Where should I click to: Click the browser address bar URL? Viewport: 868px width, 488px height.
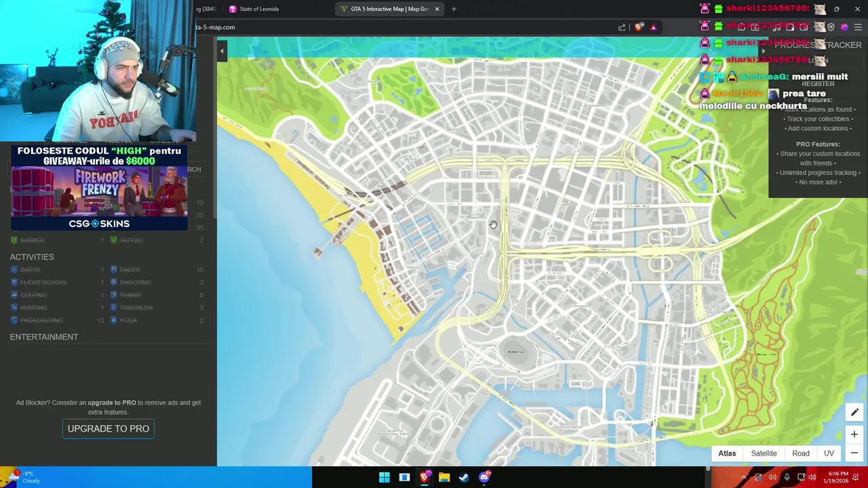(216, 27)
